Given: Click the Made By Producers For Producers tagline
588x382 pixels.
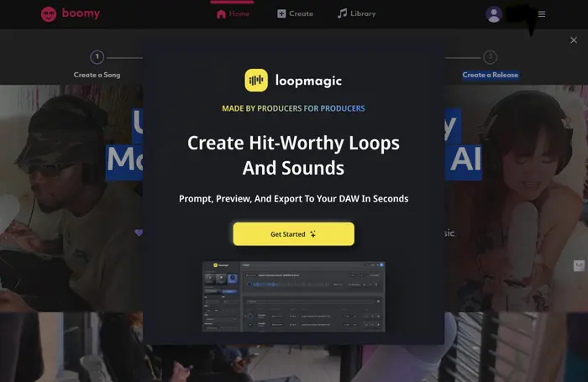Looking at the screenshot, I should tap(293, 108).
